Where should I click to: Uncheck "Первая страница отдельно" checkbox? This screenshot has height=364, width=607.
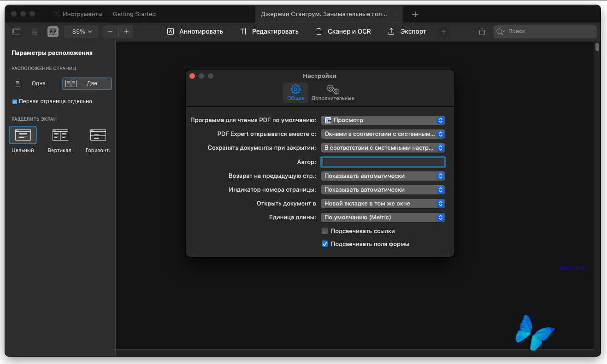[15, 101]
